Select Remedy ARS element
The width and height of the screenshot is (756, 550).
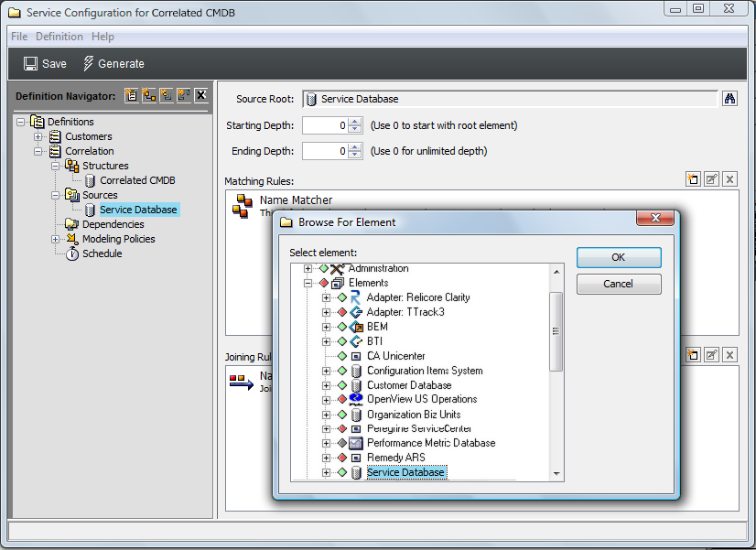pyautogui.click(x=395, y=458)
